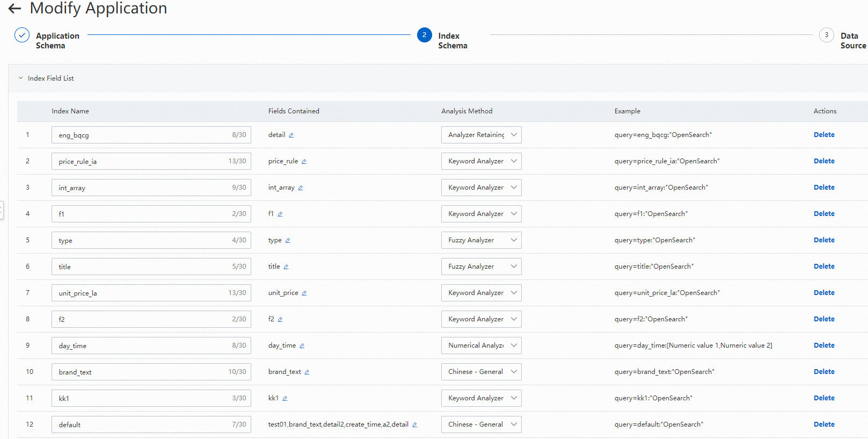Image resolution: width=868 pixels, height=439 pixels.
Task: Focus the unit_price_la index name field
Action: coord(151,293)
